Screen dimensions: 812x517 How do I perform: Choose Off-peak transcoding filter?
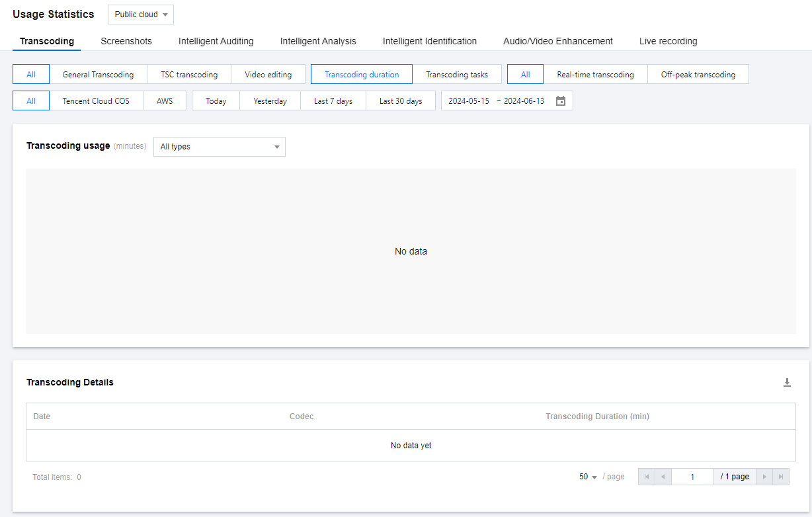pyautogui.click(x=698, y=75)
